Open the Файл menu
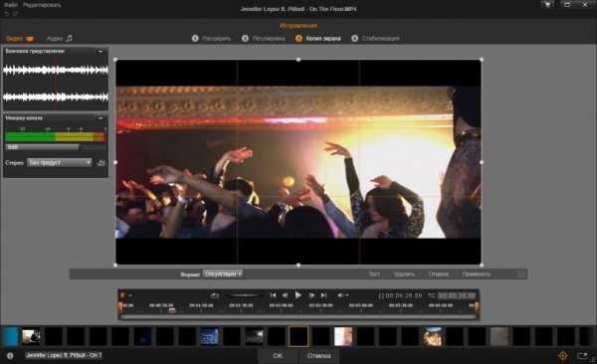This screenshot has height=364, width=597. click(11, 5)
